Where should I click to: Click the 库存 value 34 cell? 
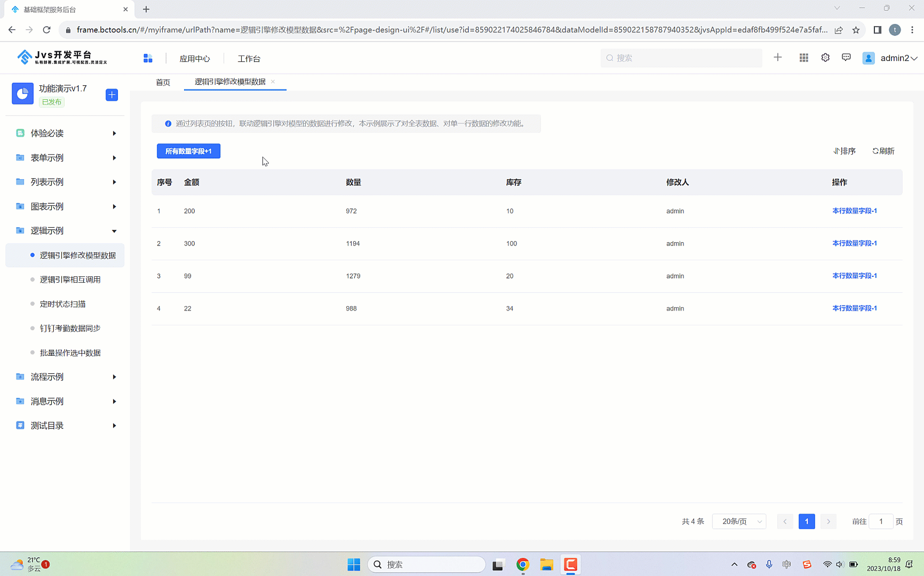(x=509, y=309)
